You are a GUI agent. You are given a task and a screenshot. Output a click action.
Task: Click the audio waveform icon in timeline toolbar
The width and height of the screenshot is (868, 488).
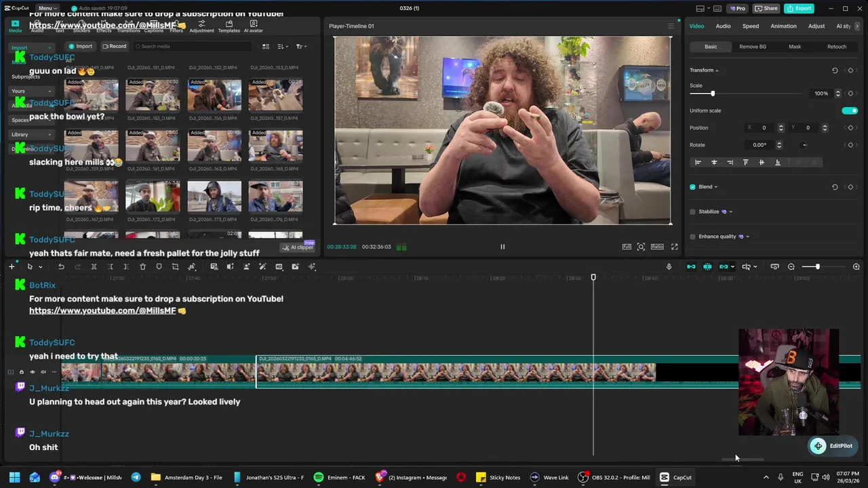(x=312, y=267)
